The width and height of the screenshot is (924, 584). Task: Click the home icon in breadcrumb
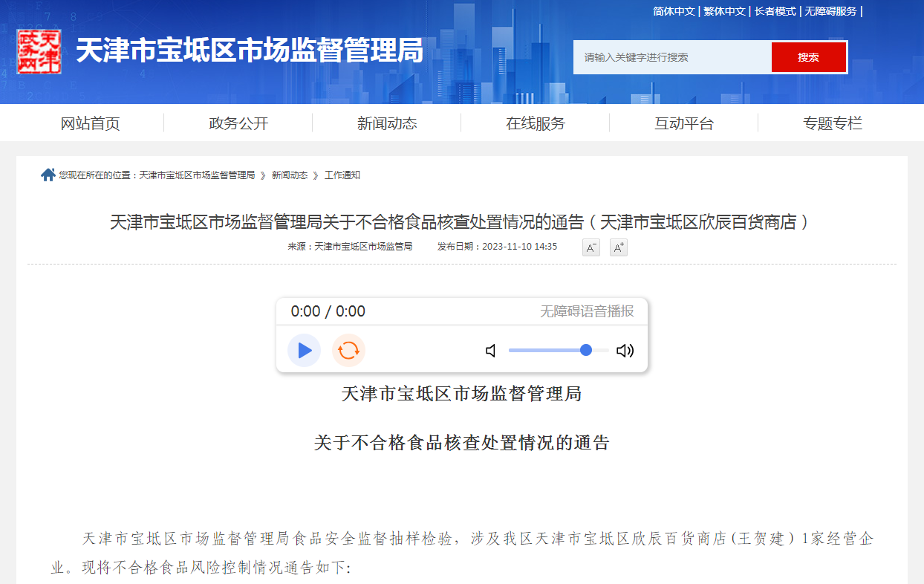click(x=48, y=175)
